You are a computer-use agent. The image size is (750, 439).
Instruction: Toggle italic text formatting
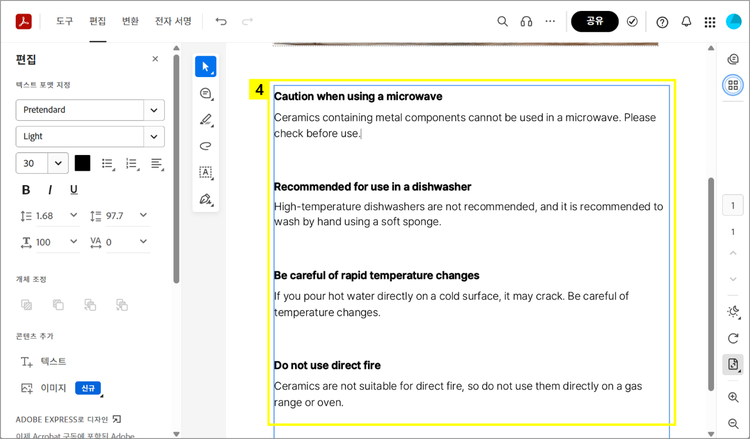(x=51, y=190)
